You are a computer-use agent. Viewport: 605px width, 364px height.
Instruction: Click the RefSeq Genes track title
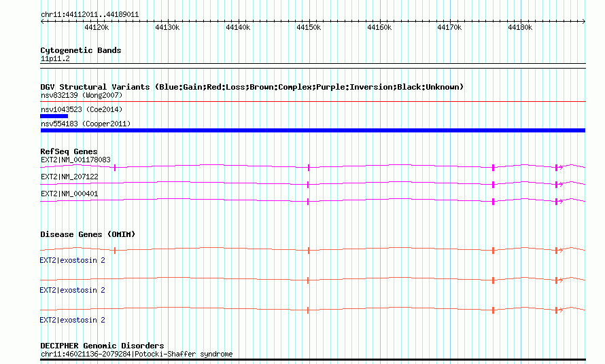pos(69,151)
